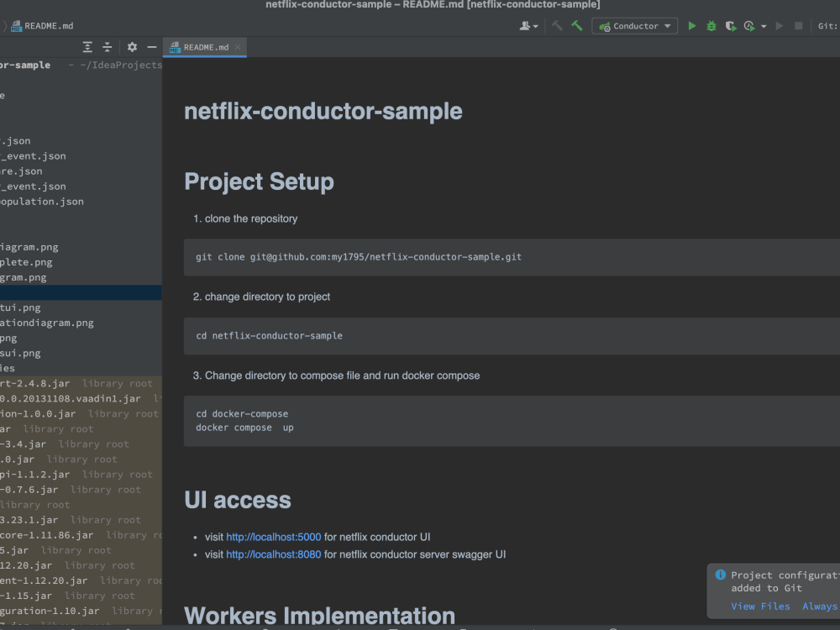Click the git clone command code block

click(x=512, y=257)
